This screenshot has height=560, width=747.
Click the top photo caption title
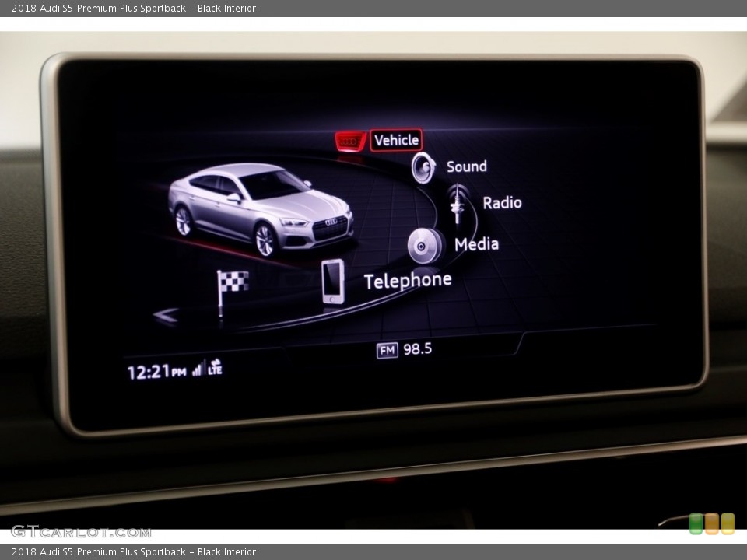pyautogui.click(x=134, y=8)
